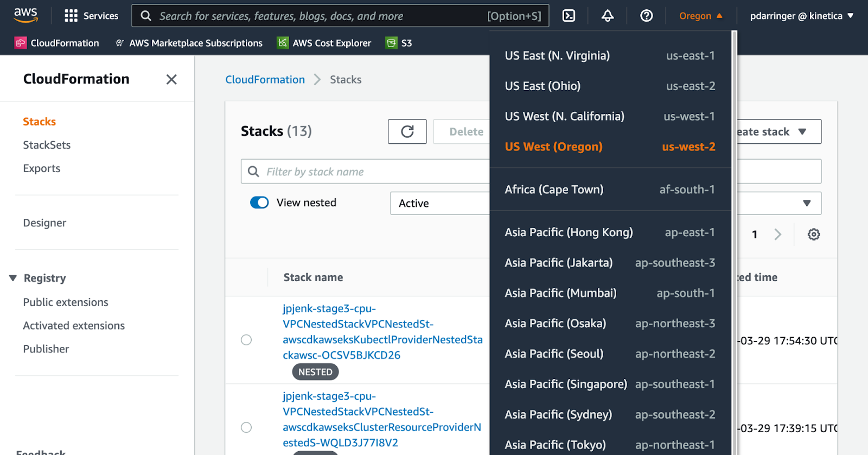Close the CloudFormation side navigation panel
The image size is (868, 455).
[x=171, y=79]
